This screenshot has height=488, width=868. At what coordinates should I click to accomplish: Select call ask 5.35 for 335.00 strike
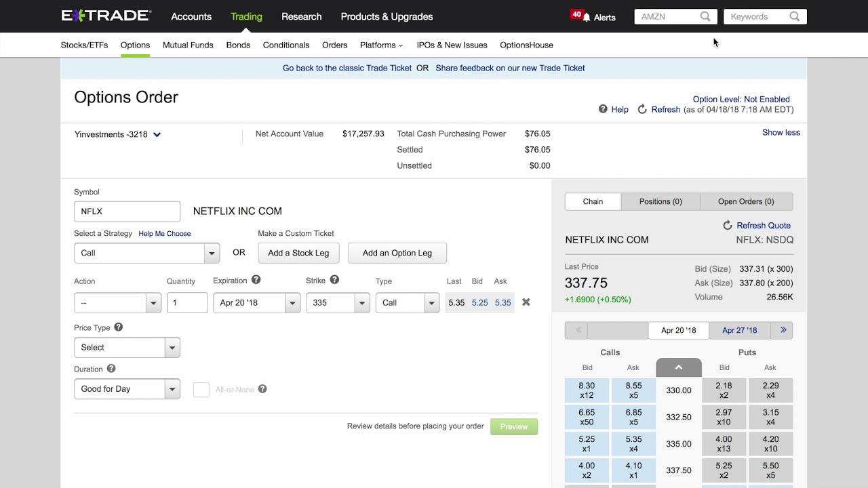point(633,444)
